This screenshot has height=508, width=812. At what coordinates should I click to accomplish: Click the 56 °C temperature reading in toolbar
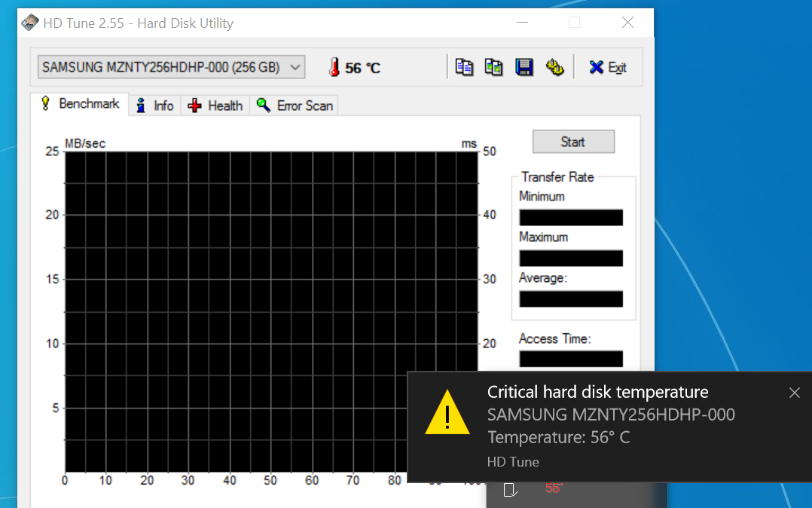362,68
